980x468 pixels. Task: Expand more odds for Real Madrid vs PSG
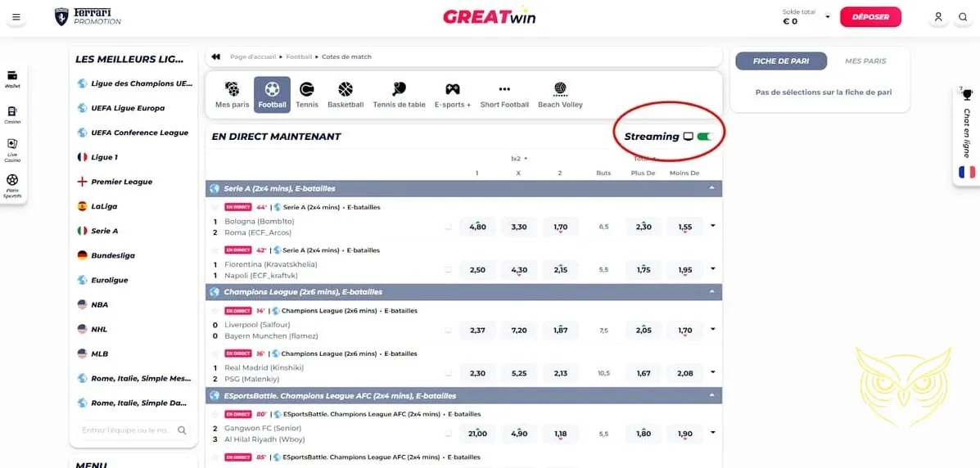tap(712, 373)
